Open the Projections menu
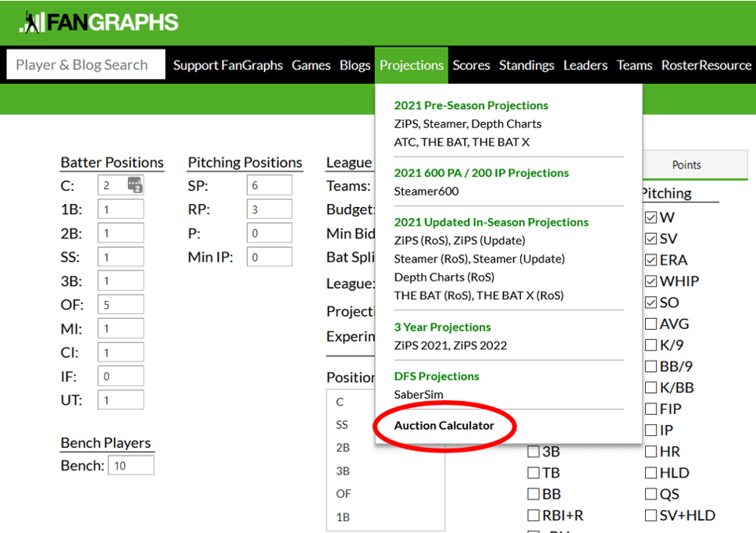756x533 pixels. 412,66
